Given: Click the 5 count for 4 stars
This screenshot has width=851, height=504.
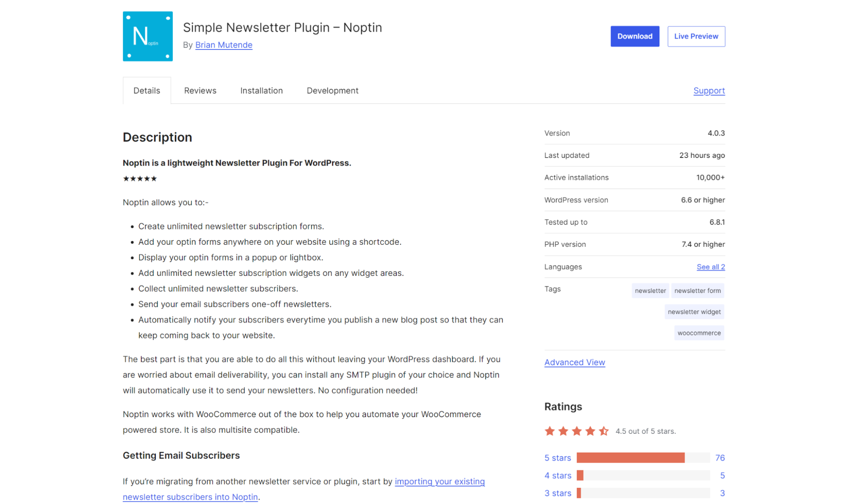Looking at the screenshot, I should 722,475.
